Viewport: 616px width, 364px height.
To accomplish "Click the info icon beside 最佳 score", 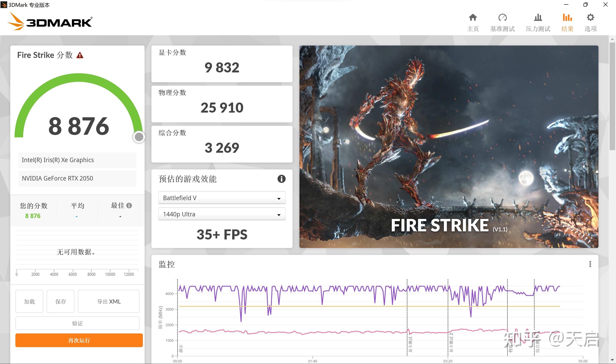I will point(129,205).
